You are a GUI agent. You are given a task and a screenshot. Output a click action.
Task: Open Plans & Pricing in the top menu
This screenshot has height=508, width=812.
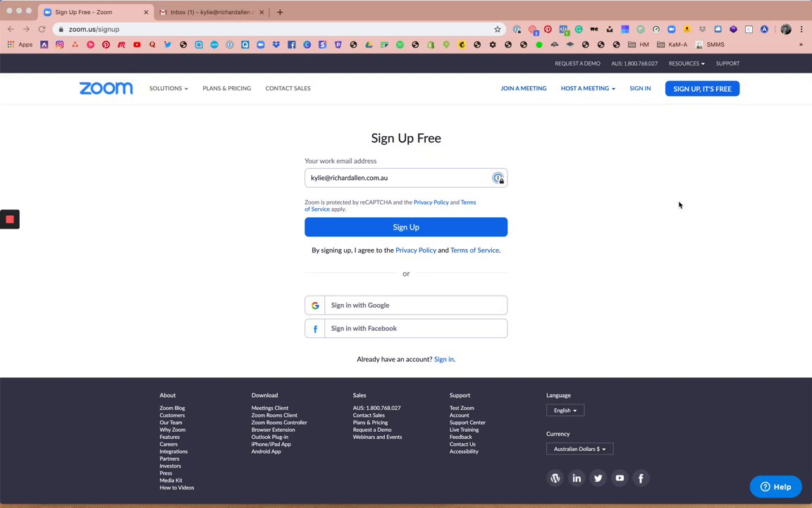tap(227, 88)
